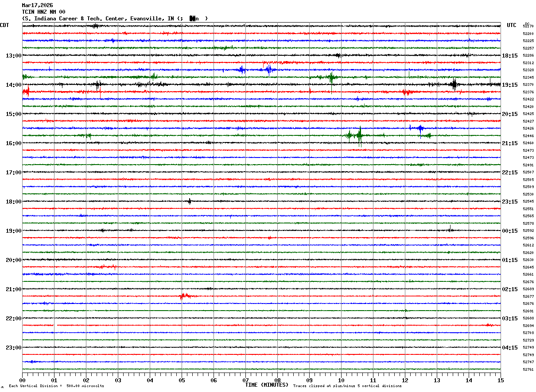Click the 23:15 UTC time label
The height and width of the screenshot is (392, 536).
[x=510, y=202]
